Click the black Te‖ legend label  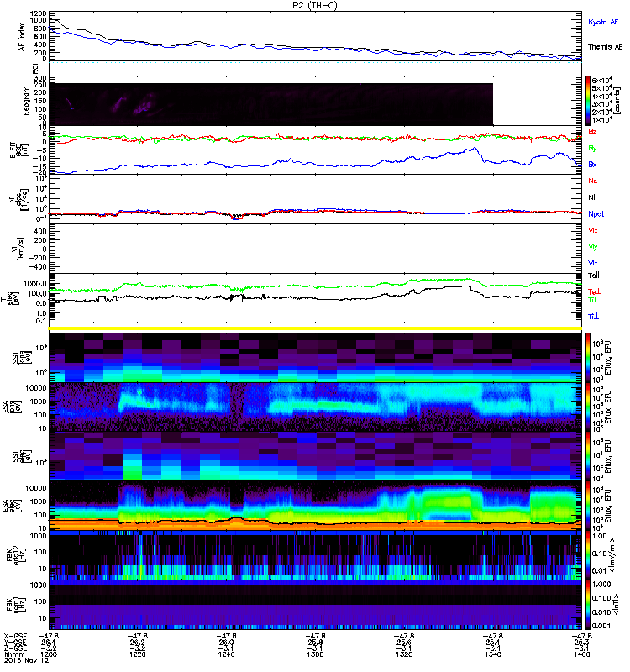tap(594, 276)
